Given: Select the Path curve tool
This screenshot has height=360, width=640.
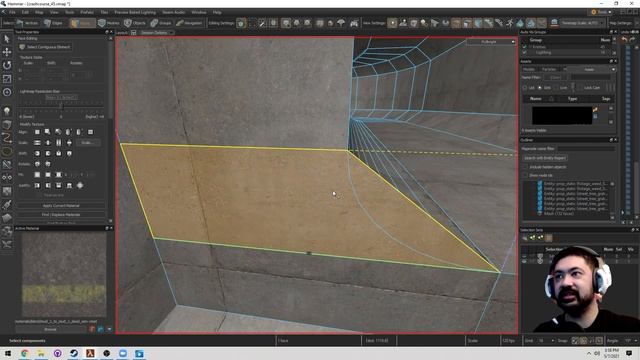Looking at the screenshot, I should pyautogui.click(x=7, y=138).
